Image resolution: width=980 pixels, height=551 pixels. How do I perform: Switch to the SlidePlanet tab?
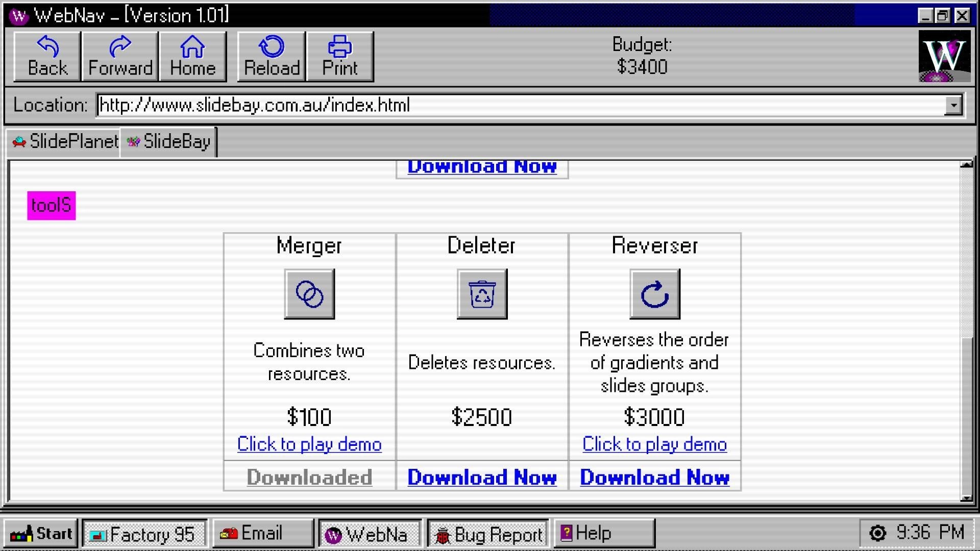point(62,142)
